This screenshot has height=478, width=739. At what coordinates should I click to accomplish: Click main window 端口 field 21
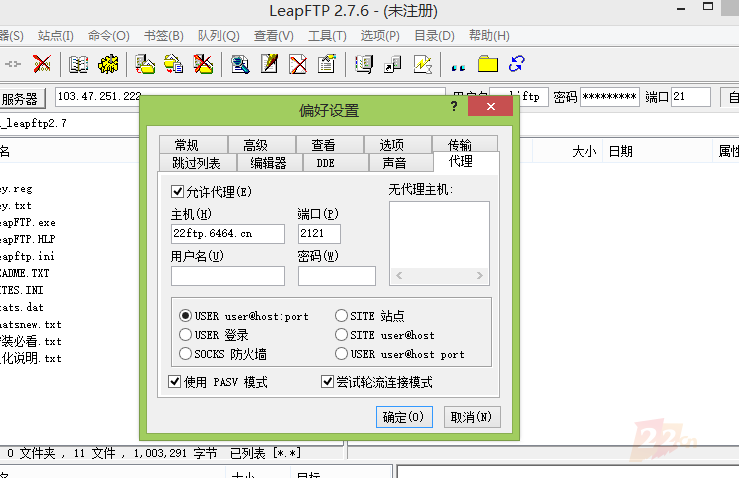(690, 97)
